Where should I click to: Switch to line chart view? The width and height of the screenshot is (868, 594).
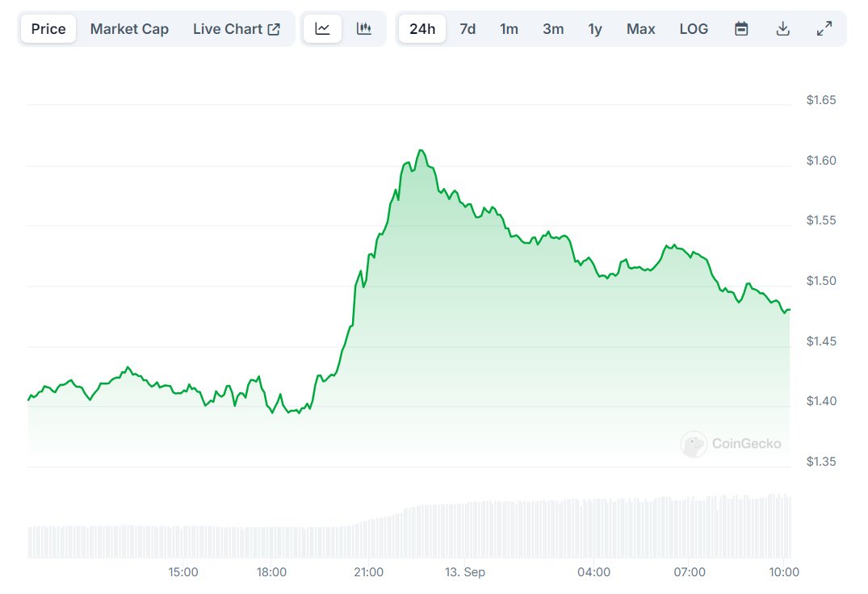(322, 29)
